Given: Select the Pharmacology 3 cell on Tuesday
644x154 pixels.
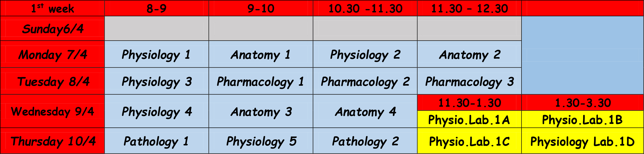Looking at the screenshot, I should click(x=469, y=81).
